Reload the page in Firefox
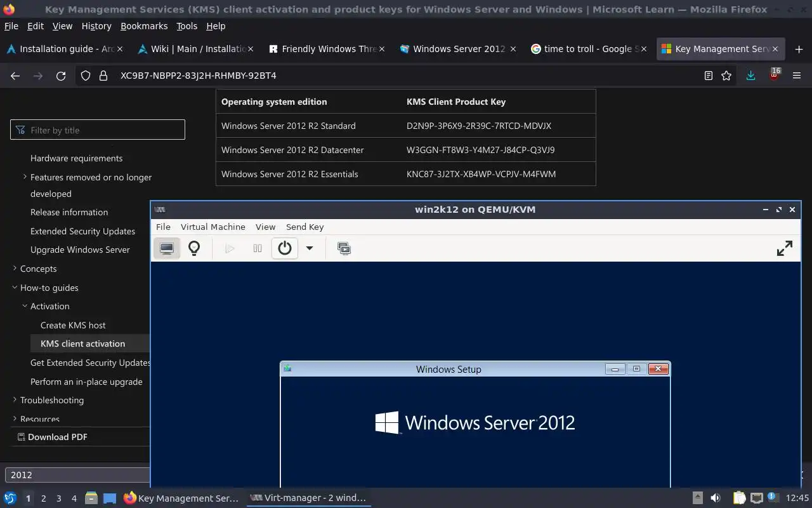812x508 pixels. tap(61, 76)
